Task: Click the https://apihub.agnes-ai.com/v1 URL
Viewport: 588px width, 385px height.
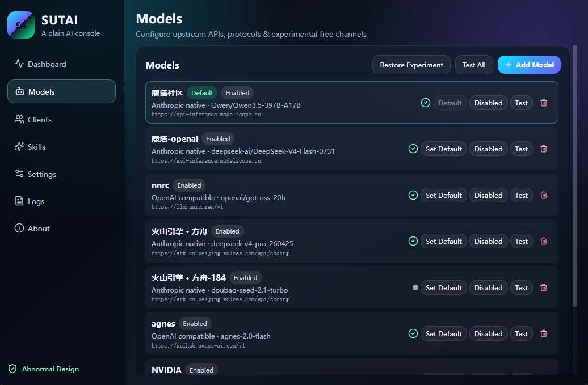Action: point(198,346)
